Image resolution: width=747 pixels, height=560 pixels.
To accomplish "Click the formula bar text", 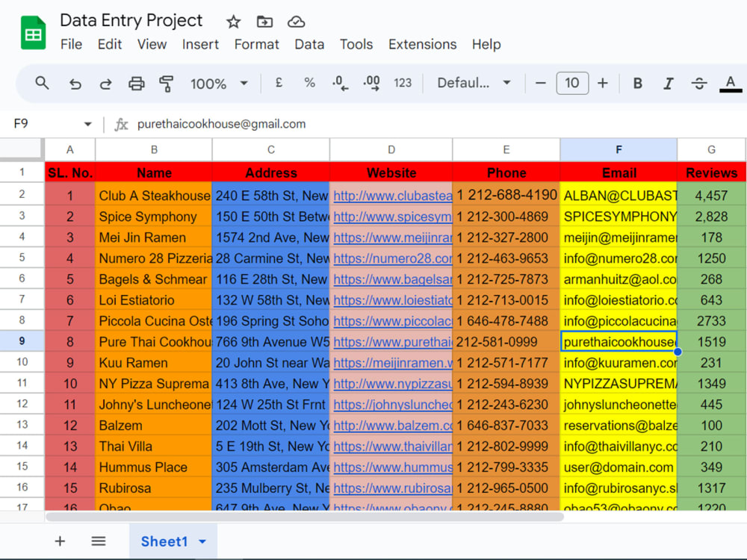I will pyautogui.click(x=222, y=124).
